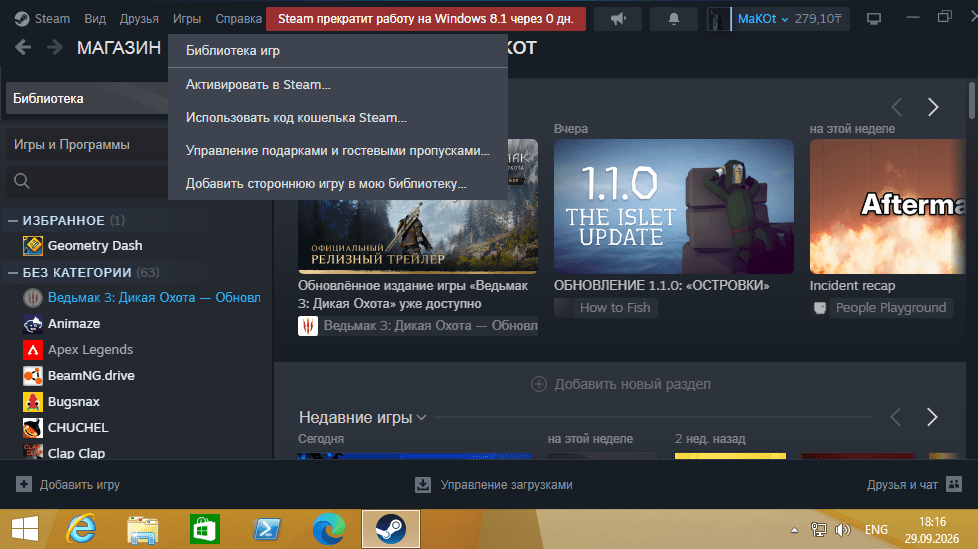Open Друзья и чат
Image resolution: width=978 pixels, height=549 pixels.
[914, 485]
